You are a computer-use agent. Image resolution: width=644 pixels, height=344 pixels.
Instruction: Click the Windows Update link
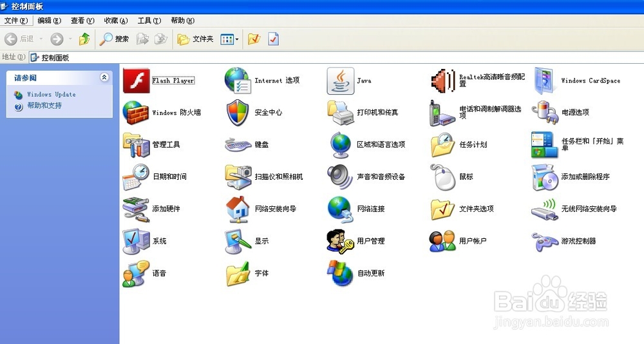tap(52, 95)
